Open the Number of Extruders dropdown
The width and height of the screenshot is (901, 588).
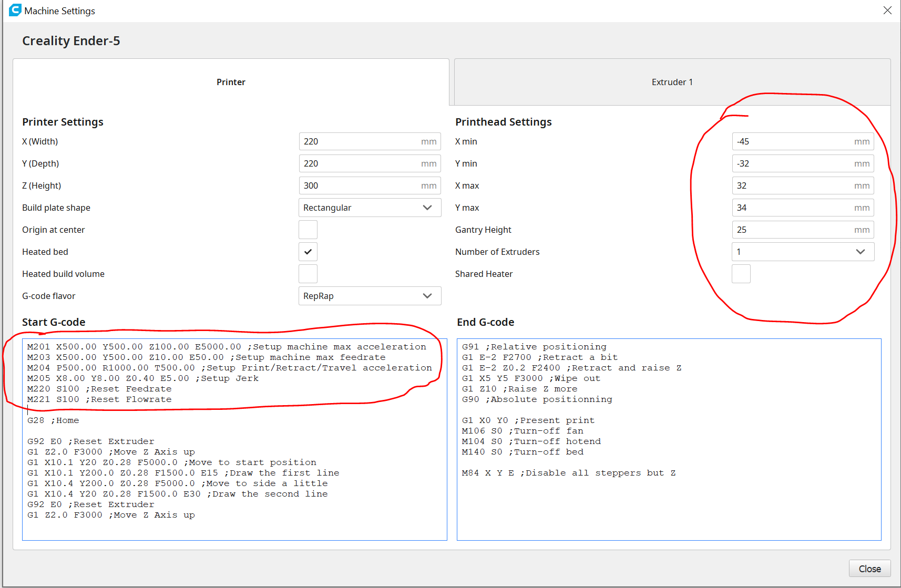coord(803,252)
